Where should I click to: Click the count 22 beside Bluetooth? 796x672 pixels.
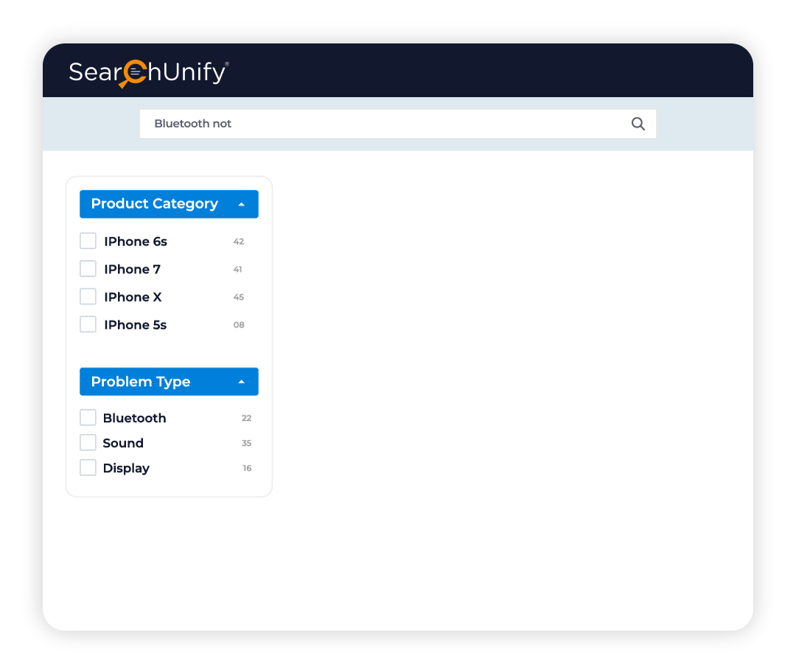(x=246, y=419)
